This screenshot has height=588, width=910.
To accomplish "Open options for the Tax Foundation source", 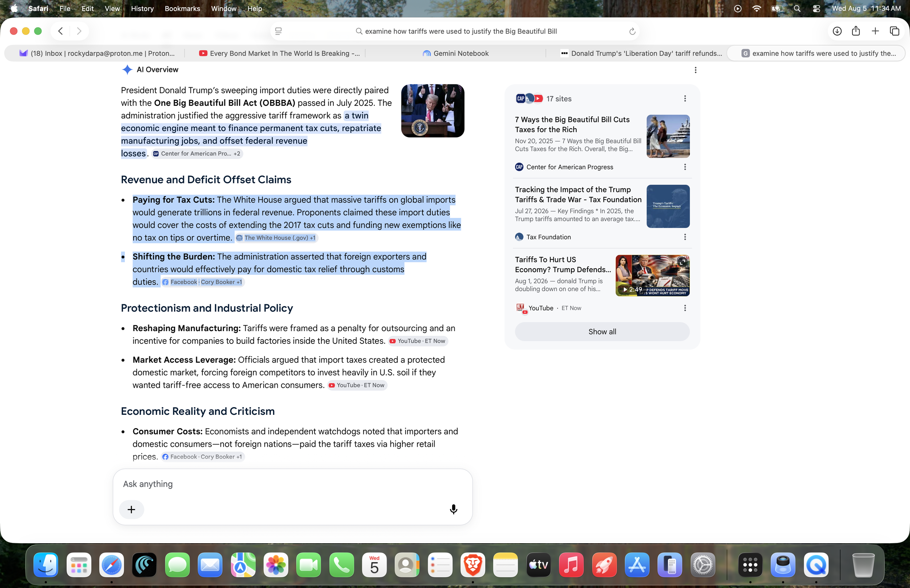I will (685, 237).
